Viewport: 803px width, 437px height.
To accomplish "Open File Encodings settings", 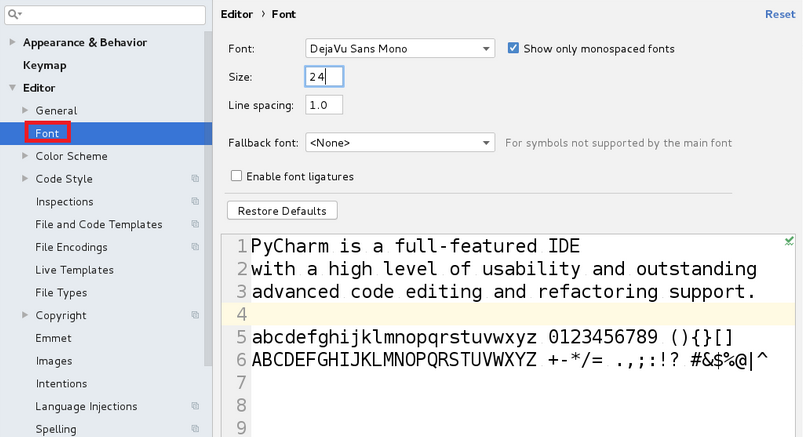I will 71,247.
